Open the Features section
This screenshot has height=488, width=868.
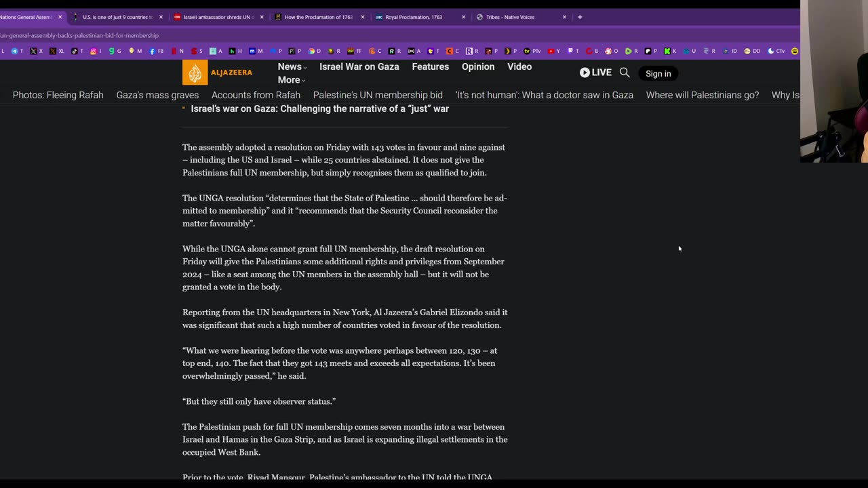tap(431, 66)
